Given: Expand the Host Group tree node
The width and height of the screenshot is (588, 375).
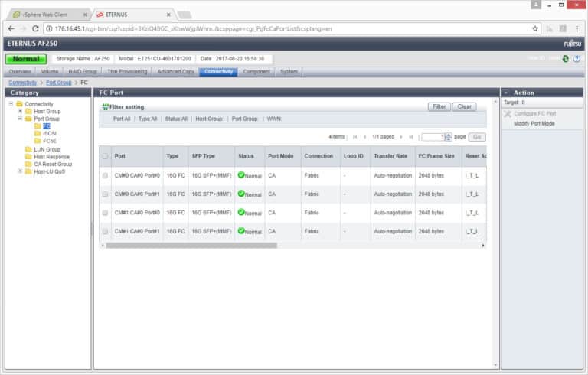Looking at the screenshot, I should coord(20,112).
